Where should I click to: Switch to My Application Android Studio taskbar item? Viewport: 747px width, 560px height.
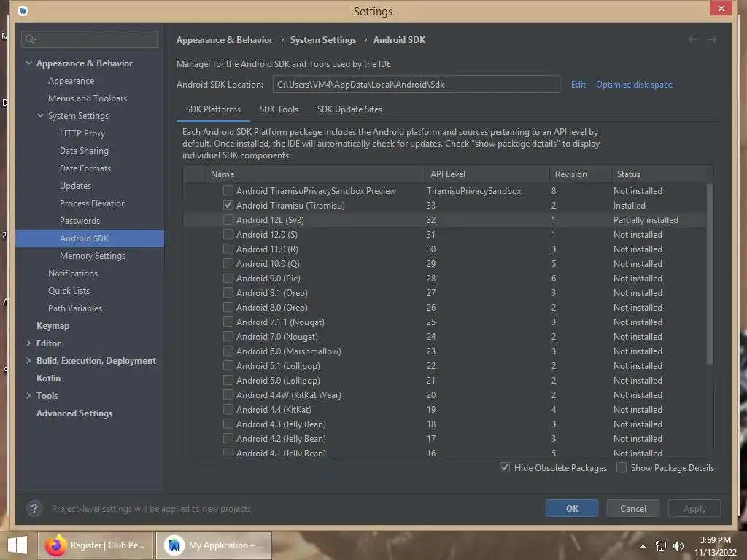point(214,545)
